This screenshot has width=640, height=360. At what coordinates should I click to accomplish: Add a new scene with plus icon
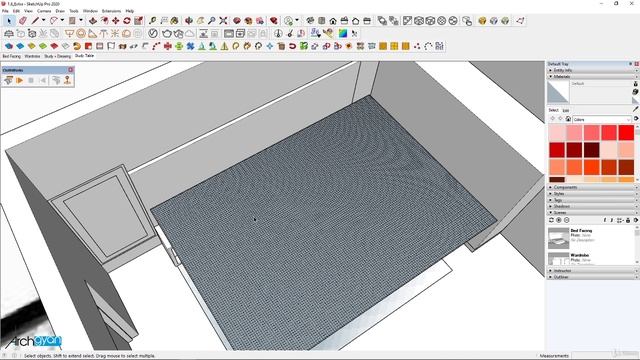pos(559,220)
